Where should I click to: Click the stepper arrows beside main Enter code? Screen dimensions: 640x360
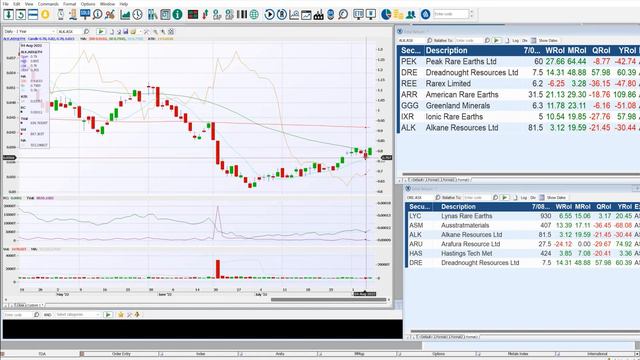point(471,14)
